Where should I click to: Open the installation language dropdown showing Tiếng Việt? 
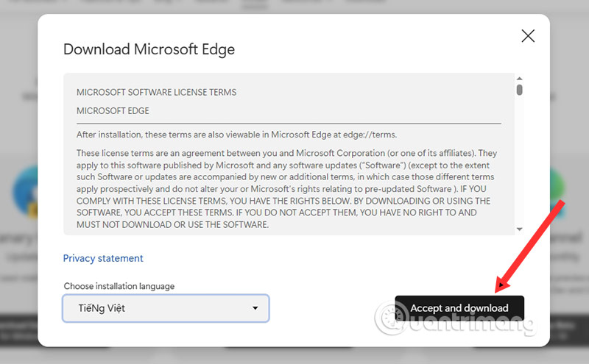pos(166,308)
